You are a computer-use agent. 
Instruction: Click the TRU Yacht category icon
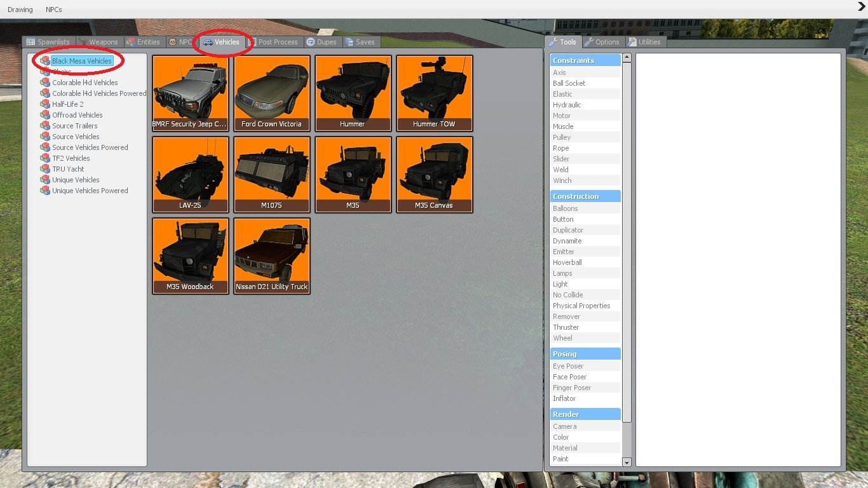(x=45, y=169)
